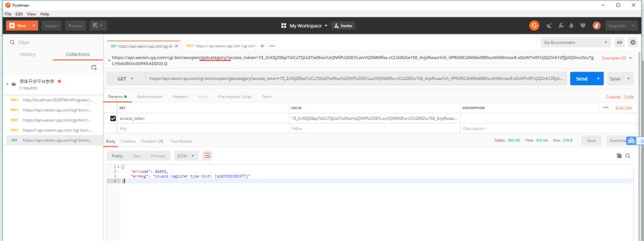Select the Preview response view

(x=157, y=156)
